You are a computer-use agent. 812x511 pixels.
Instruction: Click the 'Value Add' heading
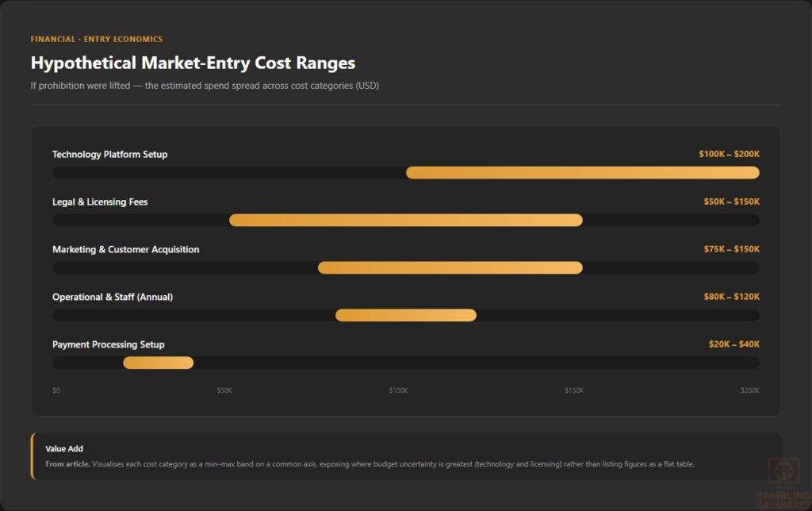(64, 449)
